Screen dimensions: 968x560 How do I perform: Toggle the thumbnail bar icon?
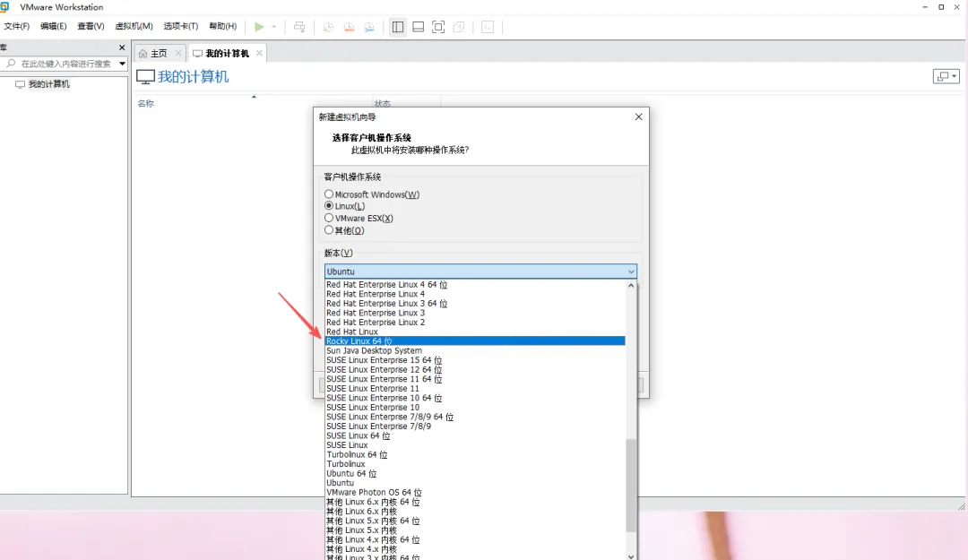(418, 27)
